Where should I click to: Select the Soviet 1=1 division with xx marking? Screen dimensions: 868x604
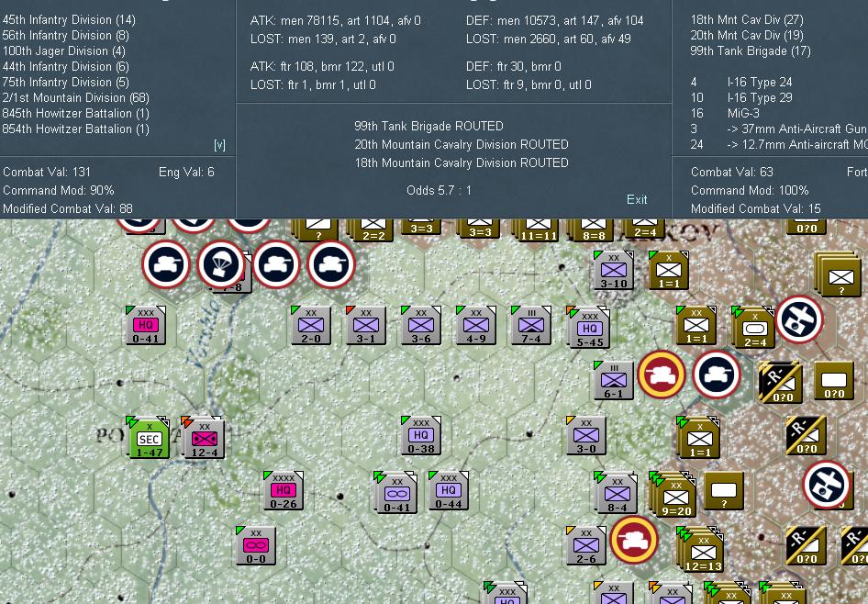pyautogui.click(x=696, y=325)
